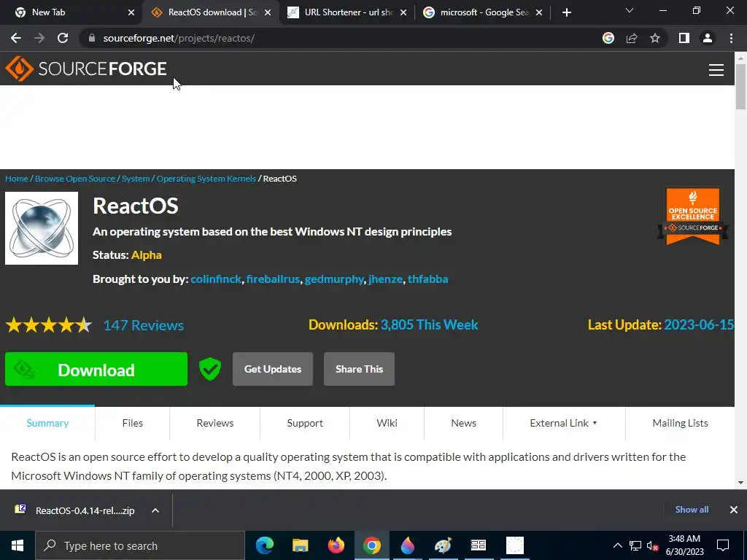This screenshot has width=747, height=560.
Task: Click the ReactOS project logo
Action: click(x=42, y=228)
